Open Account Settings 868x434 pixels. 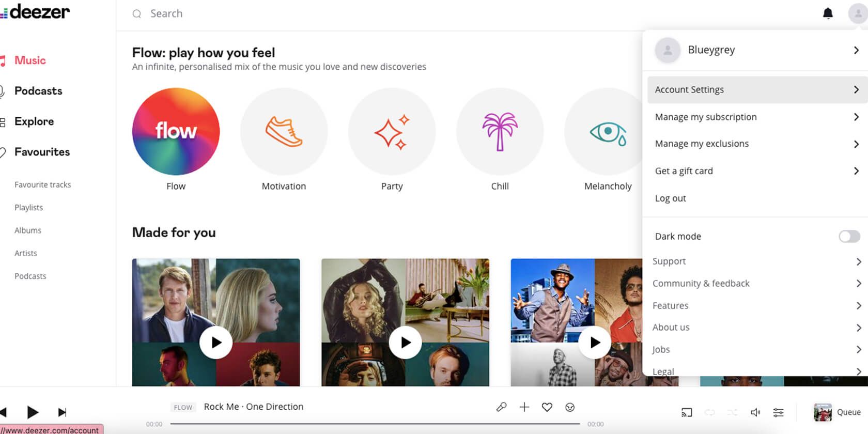[x=757, y=90]
